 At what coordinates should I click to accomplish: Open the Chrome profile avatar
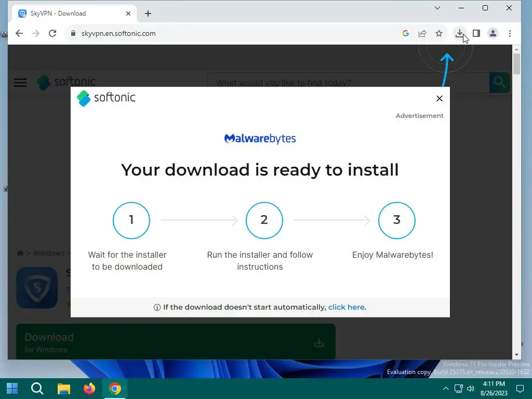click(493, 33)
